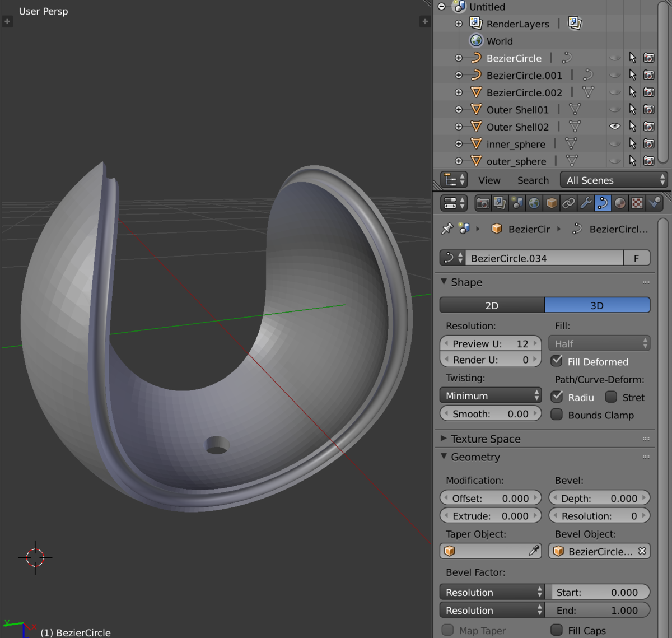Screen dimensions: 672x638
Task: Open the Texture checkerboard tab
Action: pos(637,203)
